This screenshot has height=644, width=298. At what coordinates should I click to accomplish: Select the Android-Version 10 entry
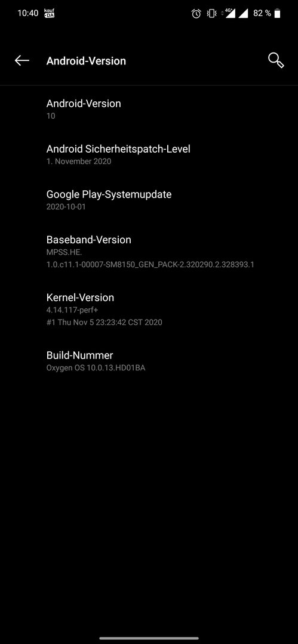point(149,109)
